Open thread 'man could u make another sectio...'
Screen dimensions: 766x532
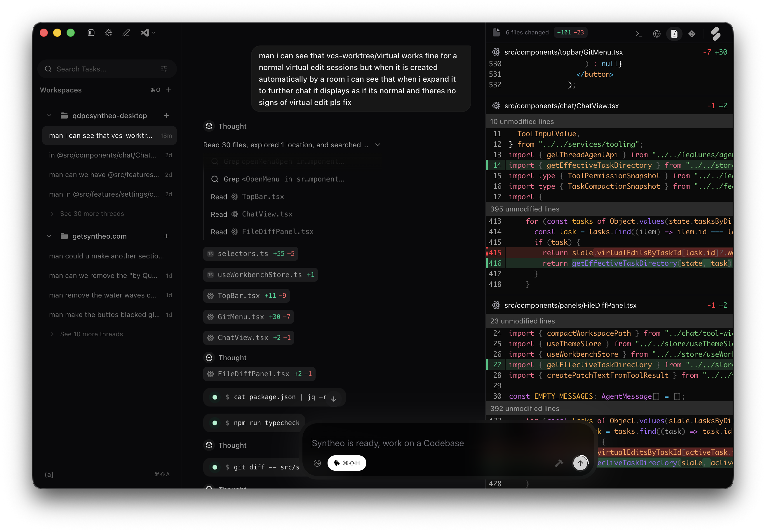coord(109,256)
